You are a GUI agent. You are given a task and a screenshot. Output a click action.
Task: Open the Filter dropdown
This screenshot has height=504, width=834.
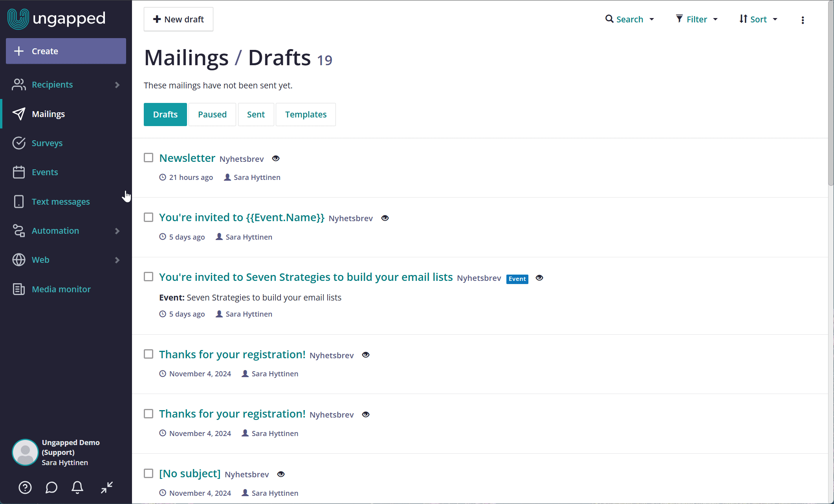tap(697, 19)
